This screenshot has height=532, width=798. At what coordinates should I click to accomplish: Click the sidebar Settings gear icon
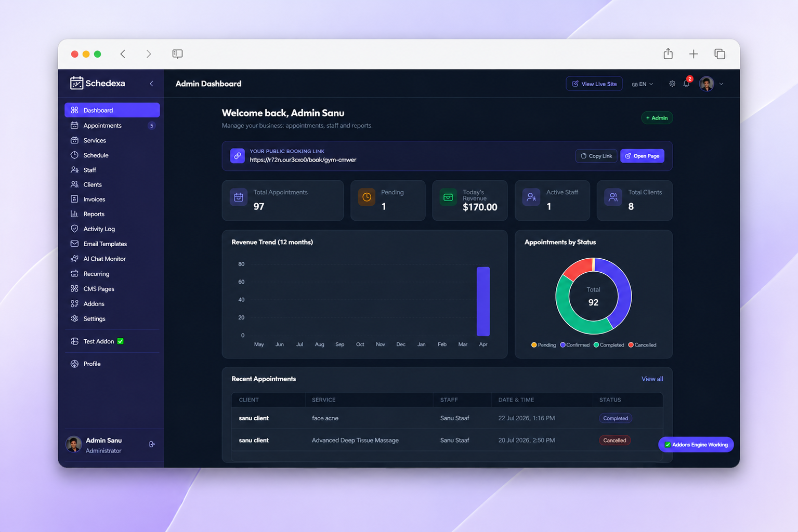74,318
